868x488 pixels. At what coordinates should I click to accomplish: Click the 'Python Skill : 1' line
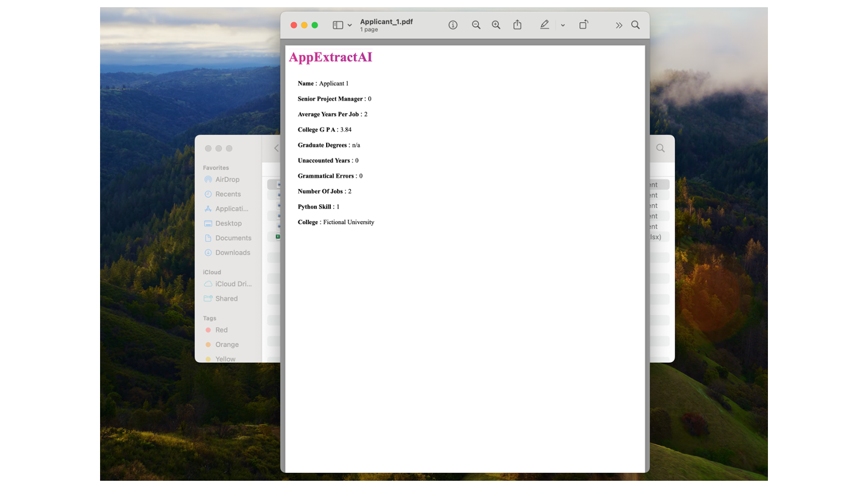click(319, 207)
